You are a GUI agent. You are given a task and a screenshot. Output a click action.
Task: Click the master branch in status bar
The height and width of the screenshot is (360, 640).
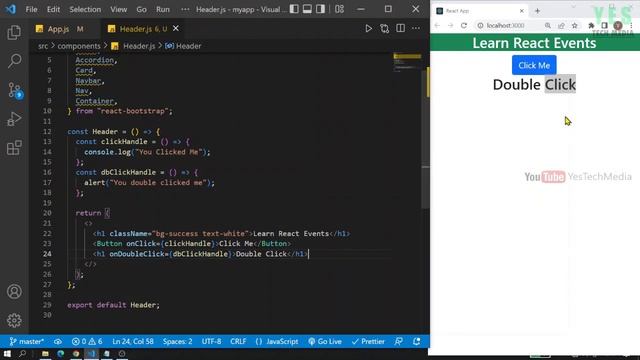[27, 341]
